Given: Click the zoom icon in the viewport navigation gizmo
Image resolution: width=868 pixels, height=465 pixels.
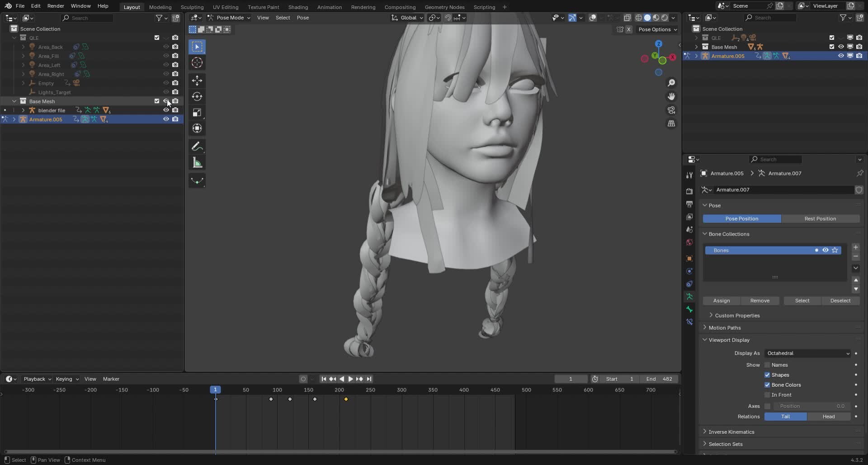Looking at the screenshot, I should (672, 83).
